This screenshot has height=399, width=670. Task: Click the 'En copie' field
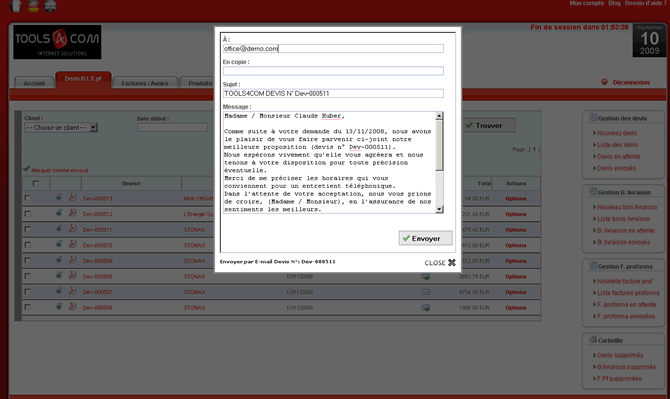[x=333, y=71]
